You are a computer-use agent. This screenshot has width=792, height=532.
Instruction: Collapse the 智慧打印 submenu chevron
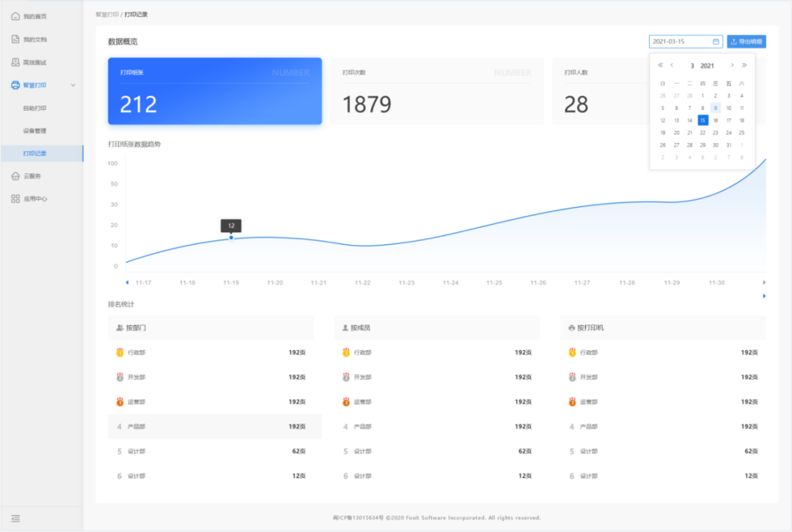[x=73, y=85]
